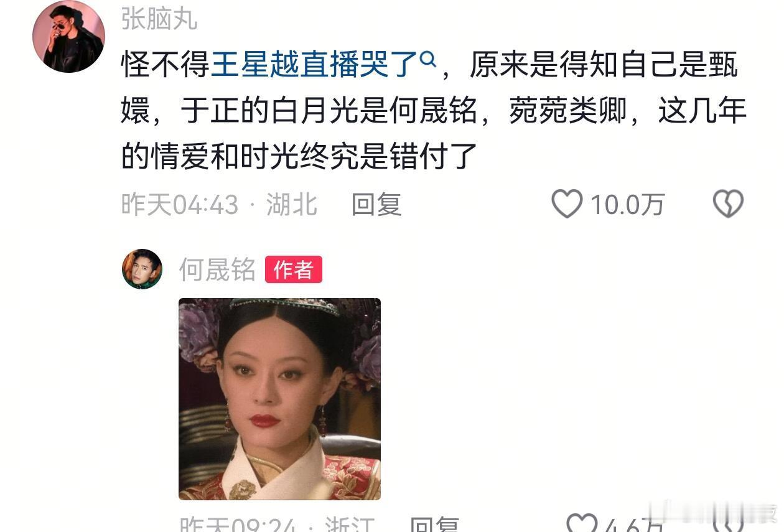Open 张脑丸's profile avatar
The width and height of the screenshot is (784, 532).
pyautogui.click(x=68, y=36)
